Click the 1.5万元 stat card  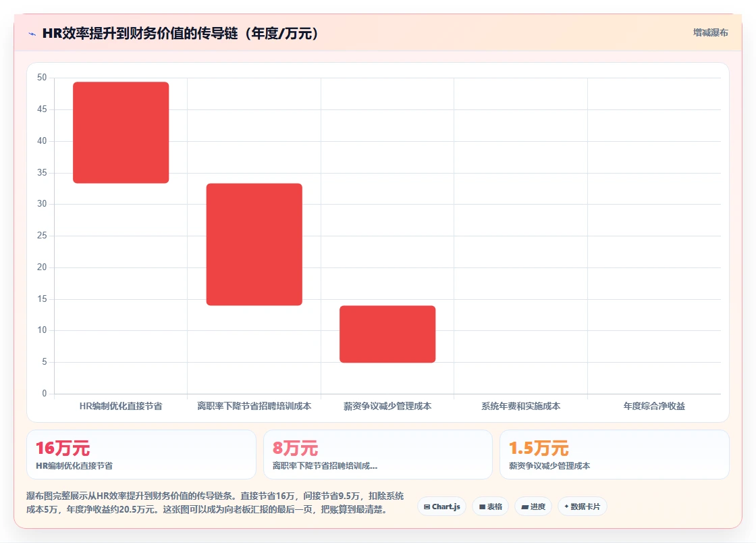coord(614,455)
